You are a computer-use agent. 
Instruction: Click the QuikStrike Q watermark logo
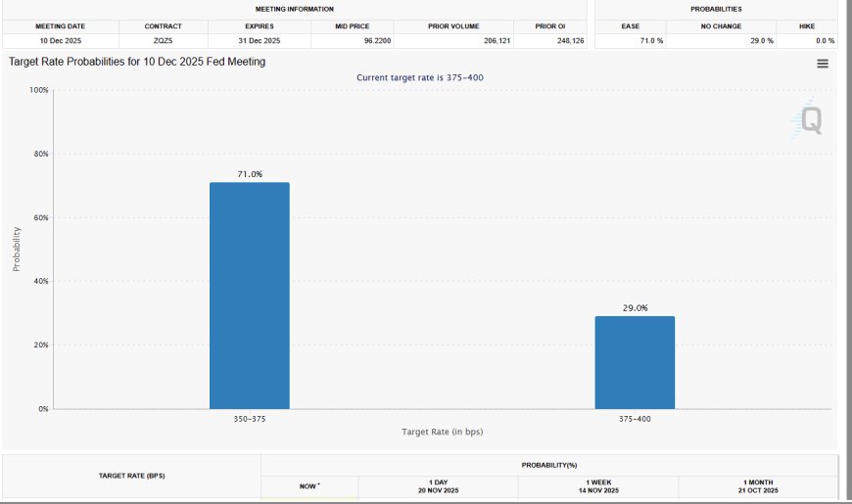coord(807,119)
